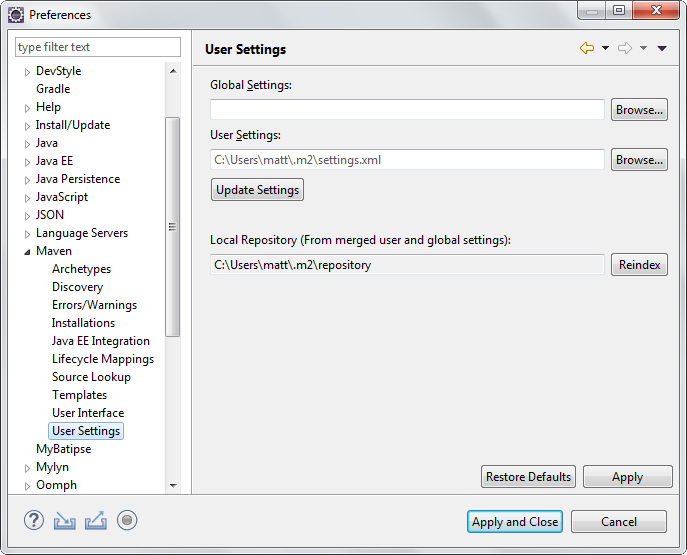
Task: Open the preferences view menu triangle
Action: pyautogui.click(x=662, y=49)
